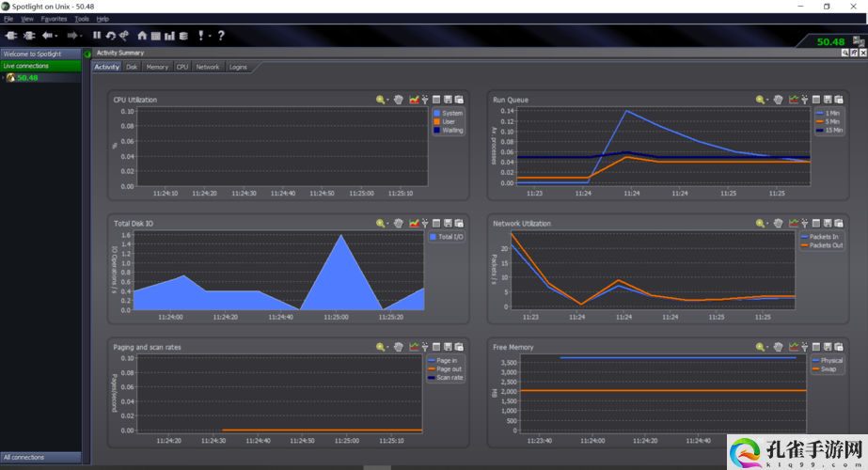
Task: Click the bar chart icon in the main toolbar
Action: (x=169, y=36)
